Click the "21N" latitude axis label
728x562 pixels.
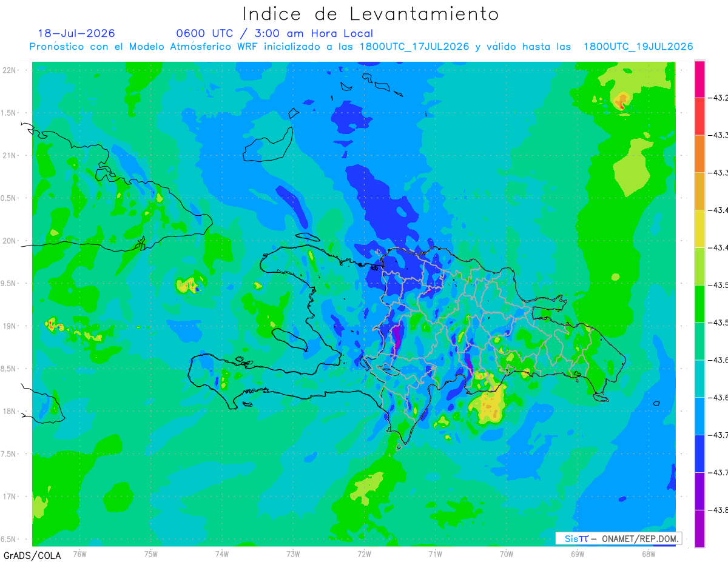[x=10, y=156]
